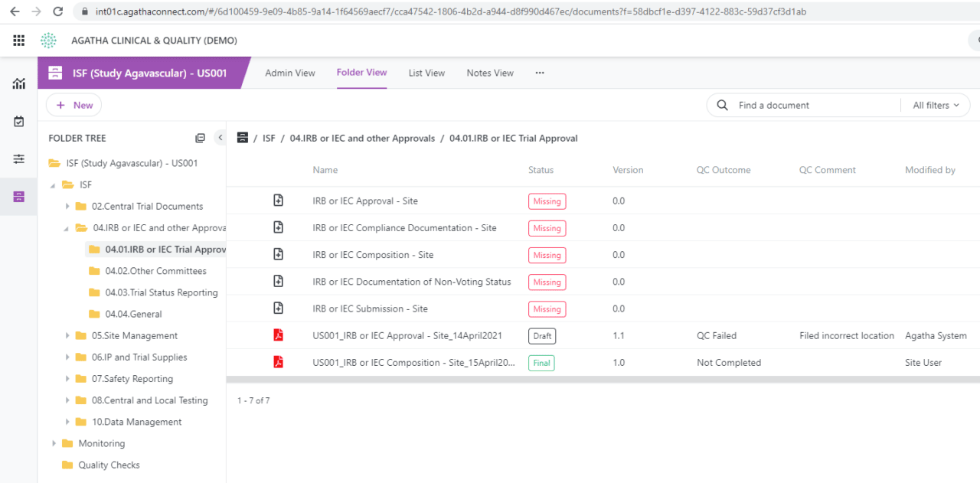
Task: Click placeholder icon for Non-Voting Status row
Action: 279,281
